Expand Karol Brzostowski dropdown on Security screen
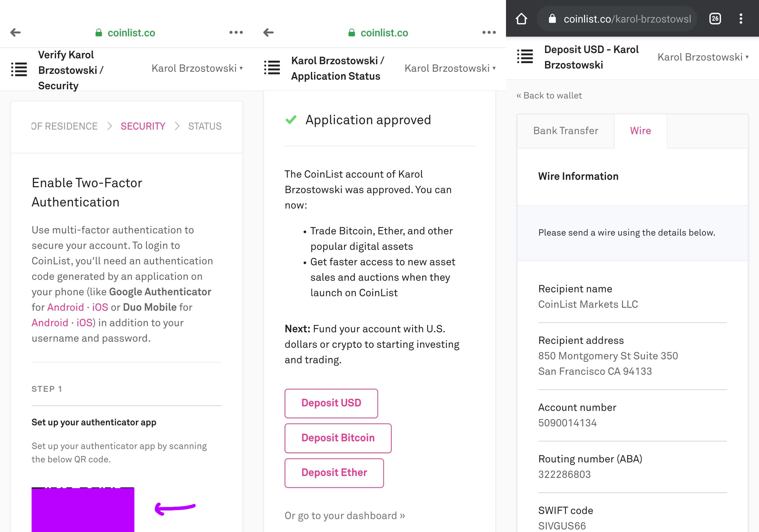Screen dimensions: 759x532 coord(197,68)
